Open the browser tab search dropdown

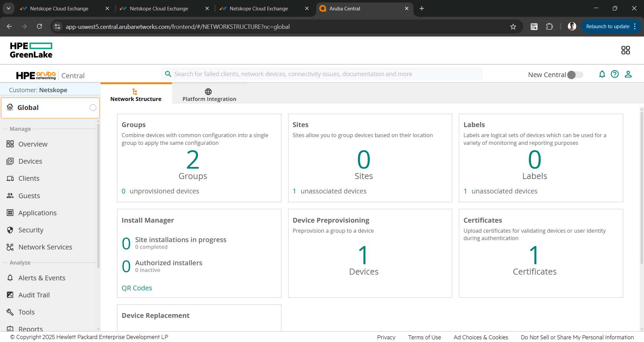pyautogui.click(x=8, y=8)
